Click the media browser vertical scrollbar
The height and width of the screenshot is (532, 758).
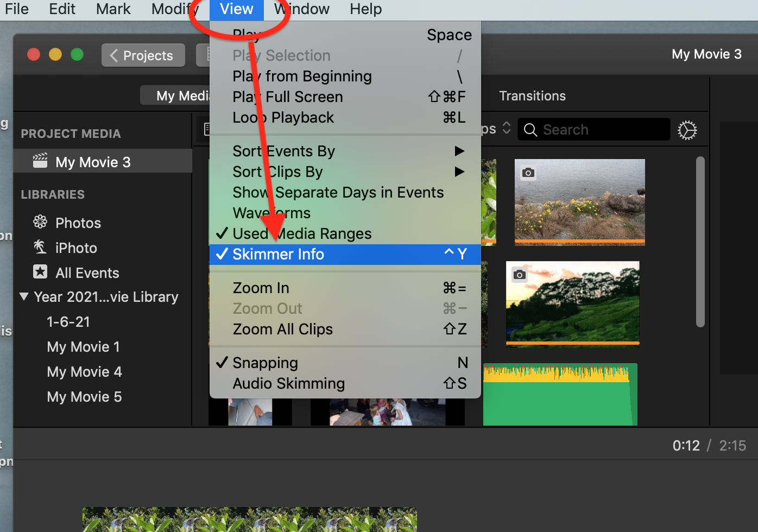(700, 242)
